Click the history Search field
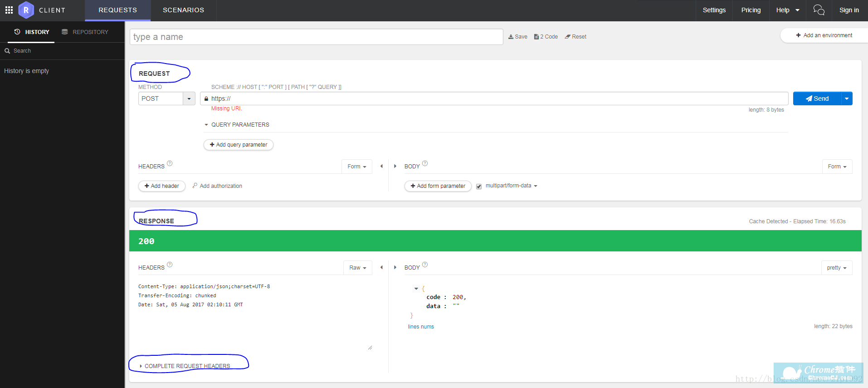Image resolution: width=868 pixels, height=388 pixels. (x=62, y=51)
